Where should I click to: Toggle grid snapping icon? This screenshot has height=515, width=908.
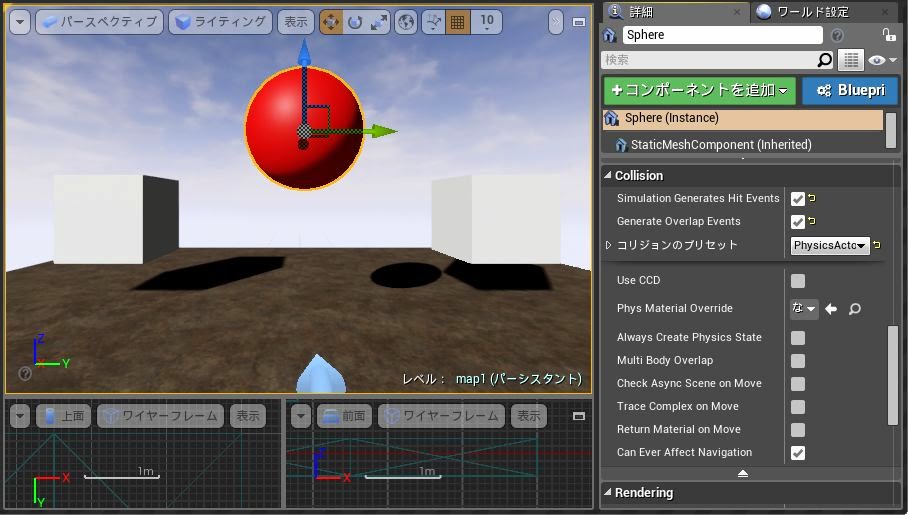457,22
